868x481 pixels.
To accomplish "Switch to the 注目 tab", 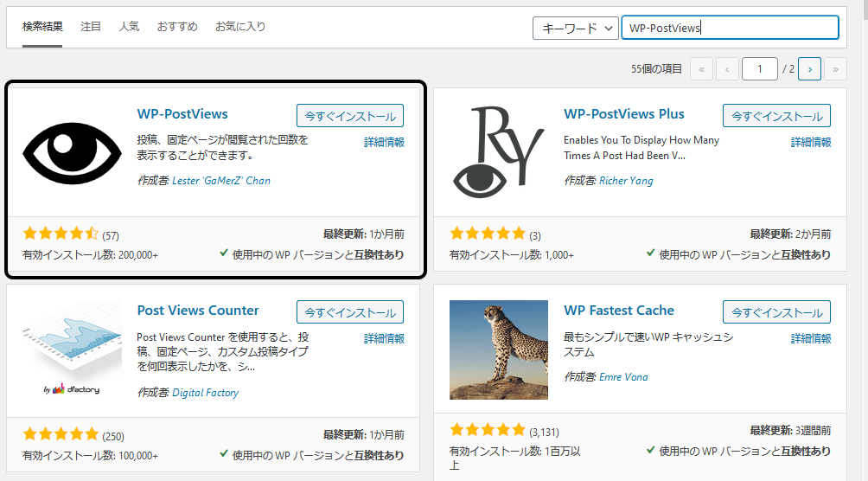I will coord(90,27).
